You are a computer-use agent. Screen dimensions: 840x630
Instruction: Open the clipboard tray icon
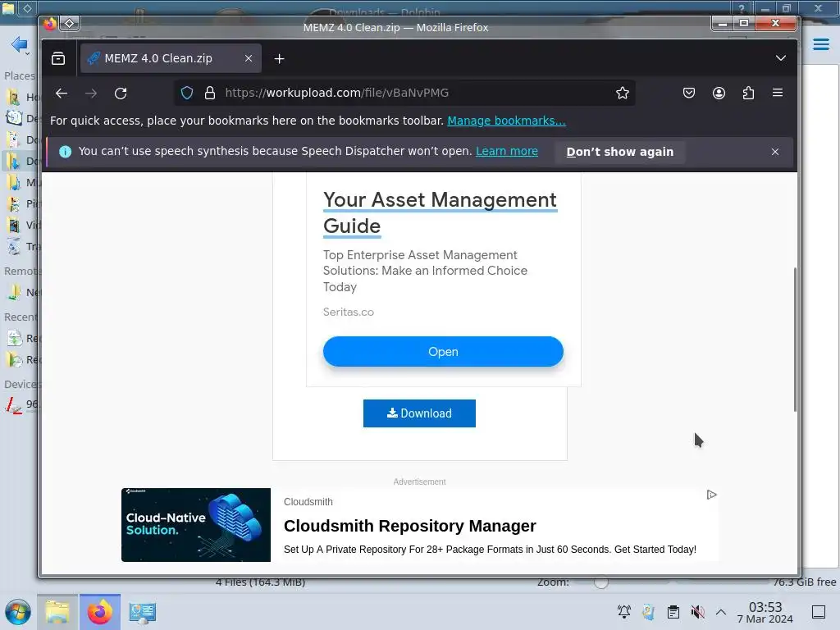(673, 612)
